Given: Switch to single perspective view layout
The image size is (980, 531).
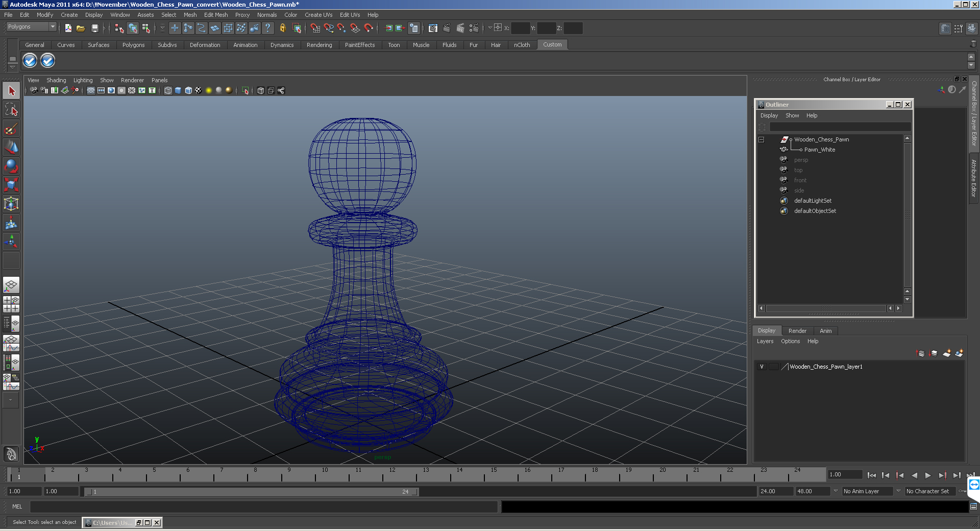Looking at the screenshot, I should (11, 285).
